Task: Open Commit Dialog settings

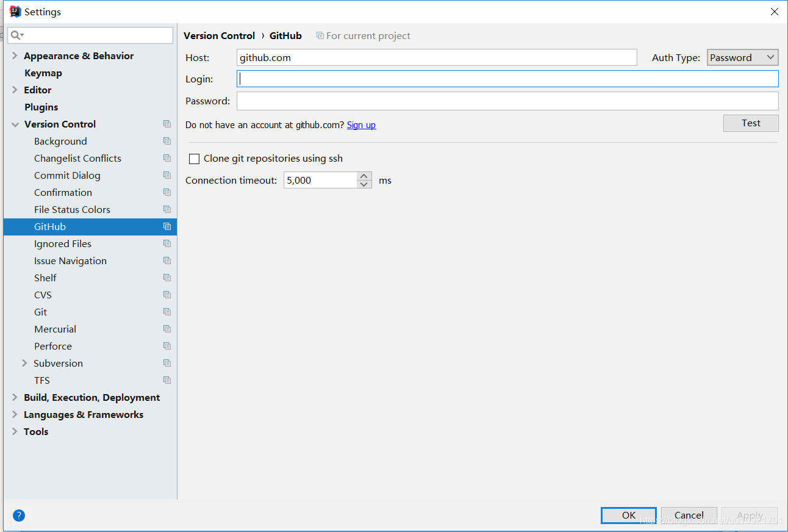Action: click(67, 175)
